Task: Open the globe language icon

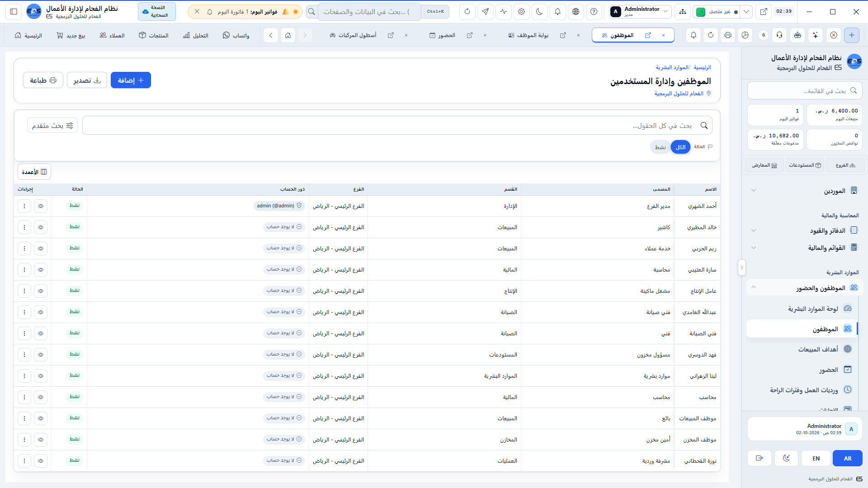Action: [x=576, y=12]
